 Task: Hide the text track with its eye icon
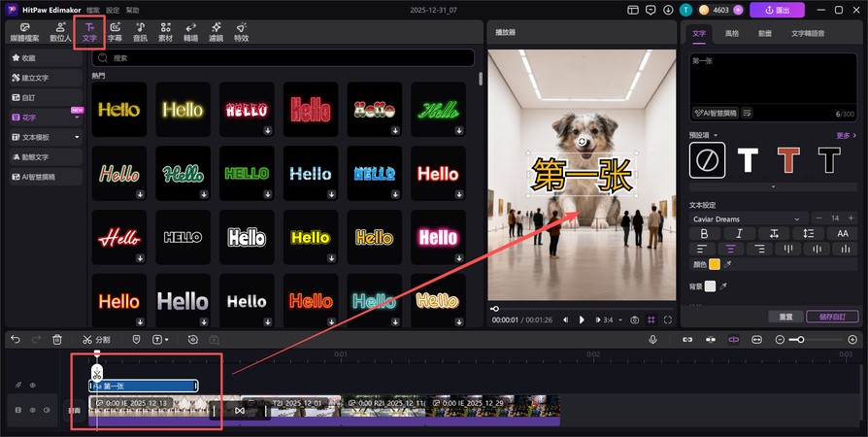(33, 385)
